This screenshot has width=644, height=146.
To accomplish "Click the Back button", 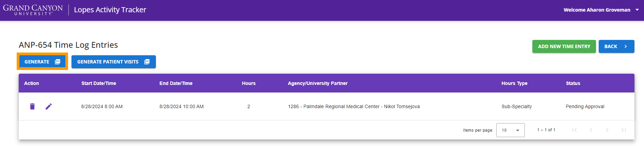I will coord(616,46).
